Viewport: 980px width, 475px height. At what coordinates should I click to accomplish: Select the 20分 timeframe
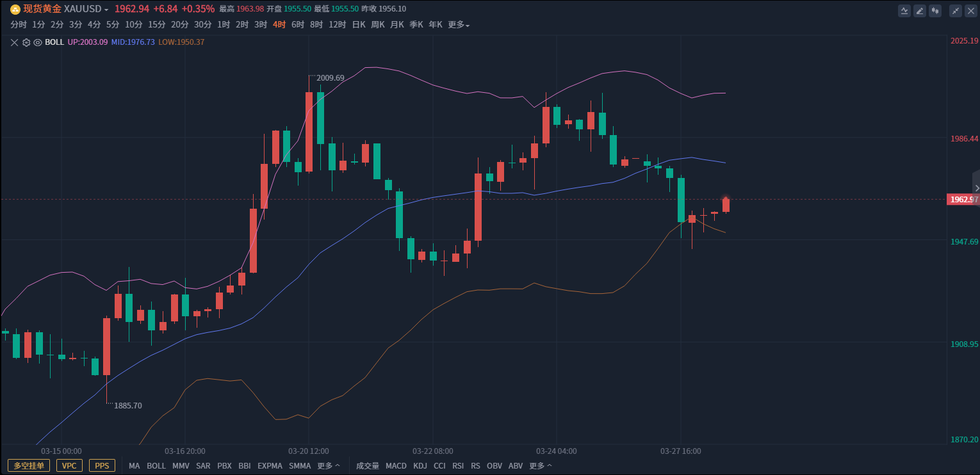[x=180, y=25]
